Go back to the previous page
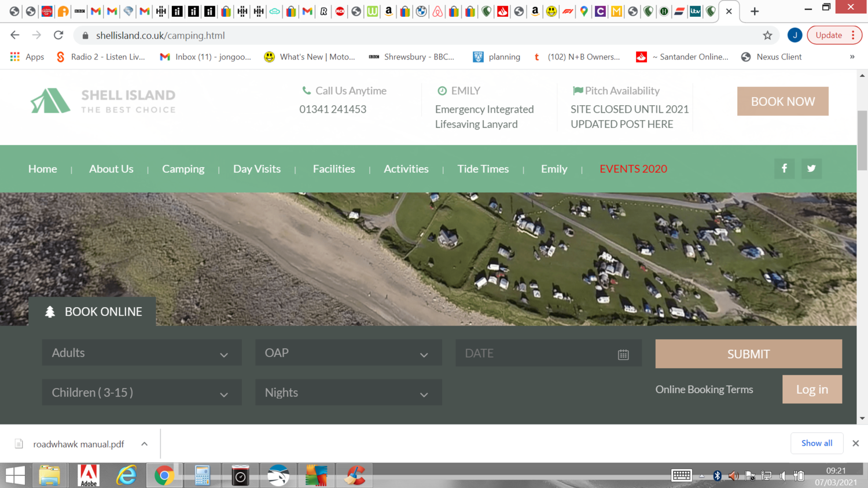 click(x=15, y=35)
